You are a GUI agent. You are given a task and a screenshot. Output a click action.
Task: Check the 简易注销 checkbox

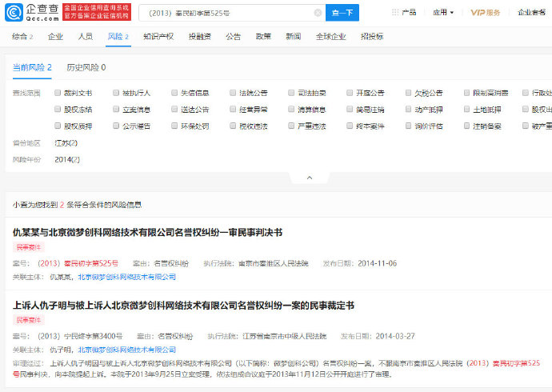click(350, 110)
